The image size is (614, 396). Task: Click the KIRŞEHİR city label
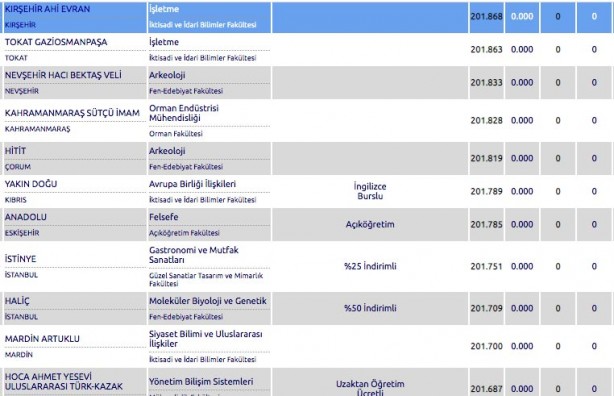point(20,25)
